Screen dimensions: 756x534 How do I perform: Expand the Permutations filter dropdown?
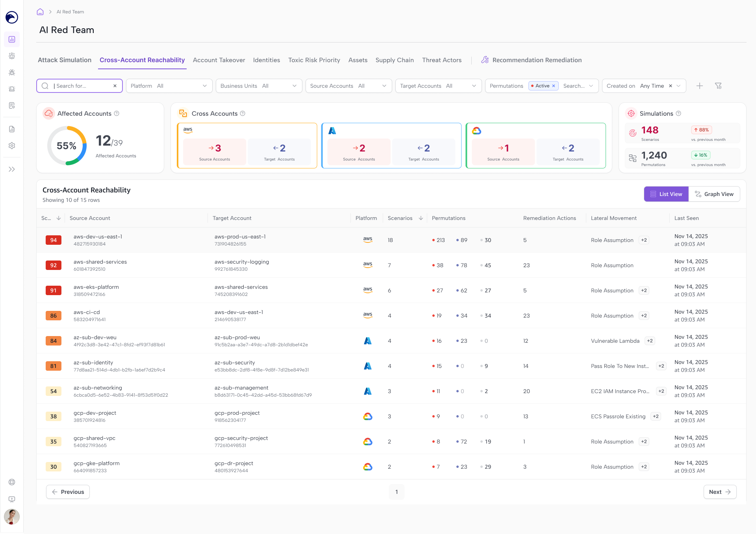tap(591, 86)
